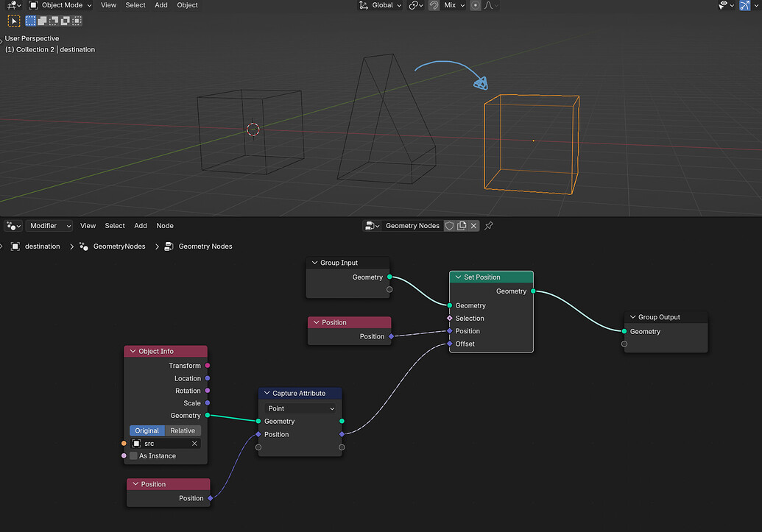Viewport: 762px width, 532px height.
Task: Open the proportional editing falloff menu
Action: 491,5
